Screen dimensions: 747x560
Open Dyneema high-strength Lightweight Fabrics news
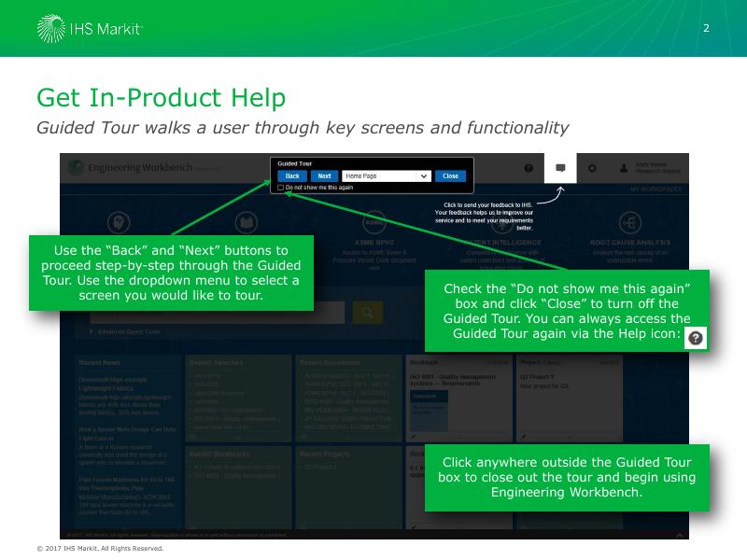point(113,384)
